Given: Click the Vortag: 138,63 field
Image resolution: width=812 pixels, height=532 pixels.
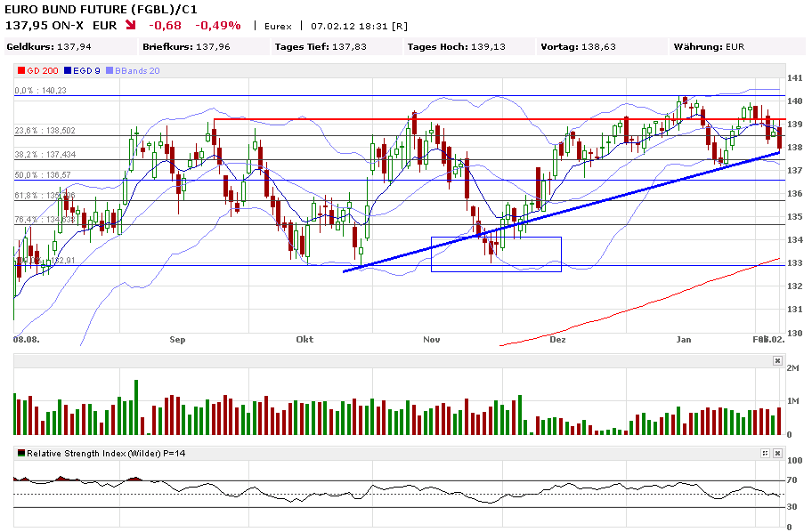Looking at the screenshot, I should [602, 46].
